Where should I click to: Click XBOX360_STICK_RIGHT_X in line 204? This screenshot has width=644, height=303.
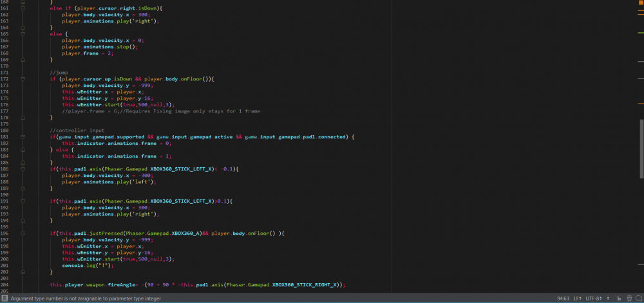(x=305, y=284)
